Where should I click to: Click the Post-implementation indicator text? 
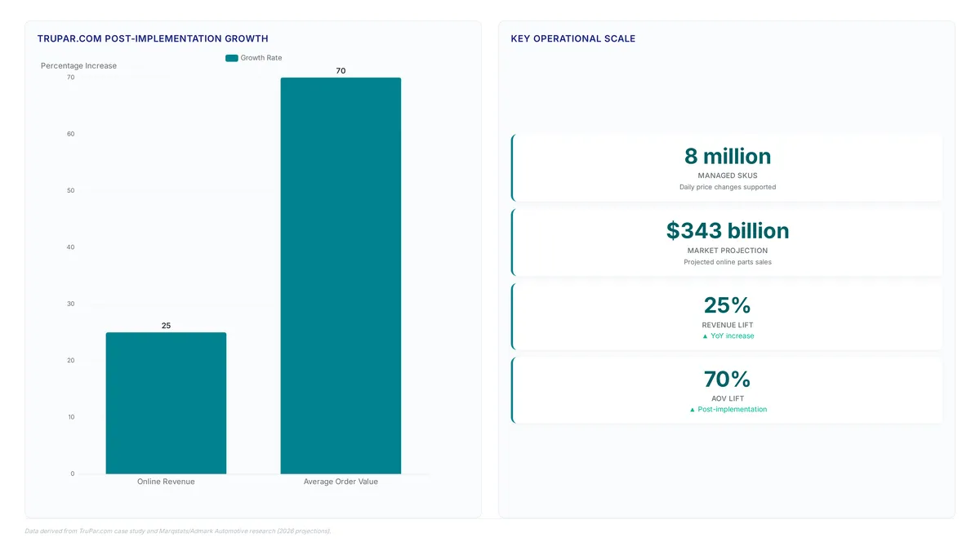(x=728, y=410)
